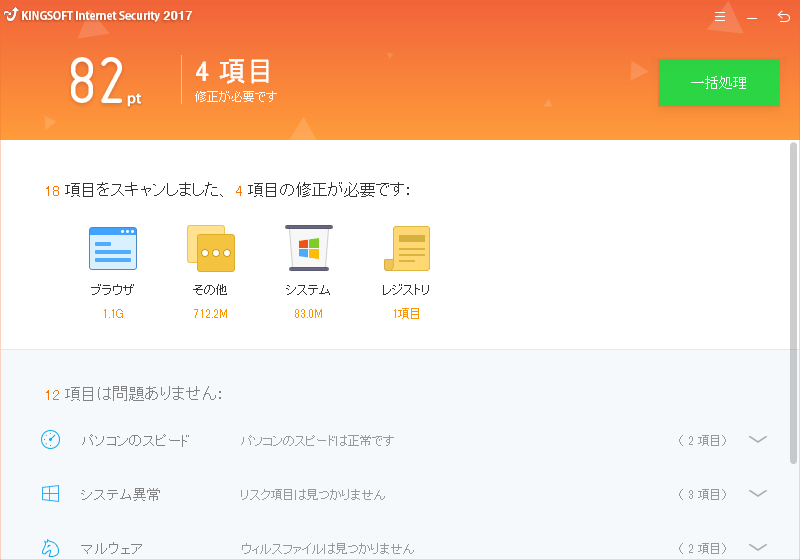Select the システム Windows trash icon
Image resolution: width=800 pixels, height=560 pixels.
[309, 248]
